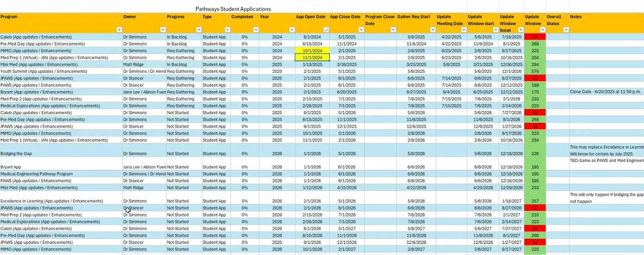This screenshot has height=255, width=644.
Task: Select the green update window cell '574'
Action: coord(535,72)
